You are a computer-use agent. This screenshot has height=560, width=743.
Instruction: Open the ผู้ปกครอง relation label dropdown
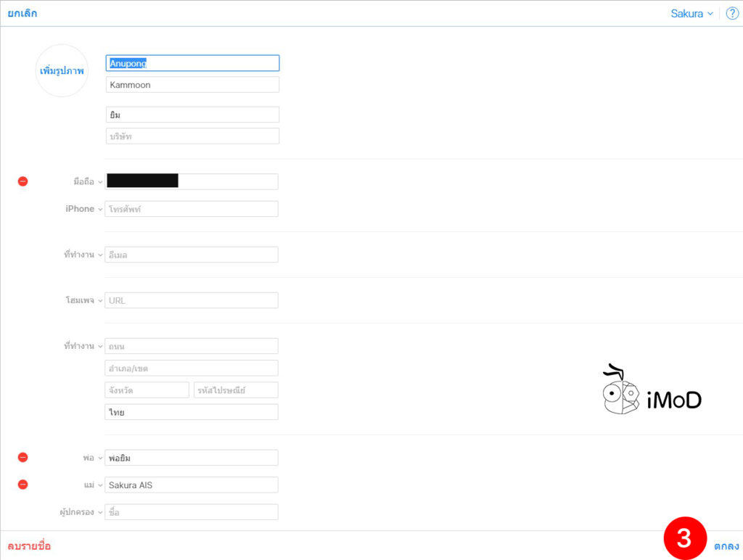coord(81,512)
